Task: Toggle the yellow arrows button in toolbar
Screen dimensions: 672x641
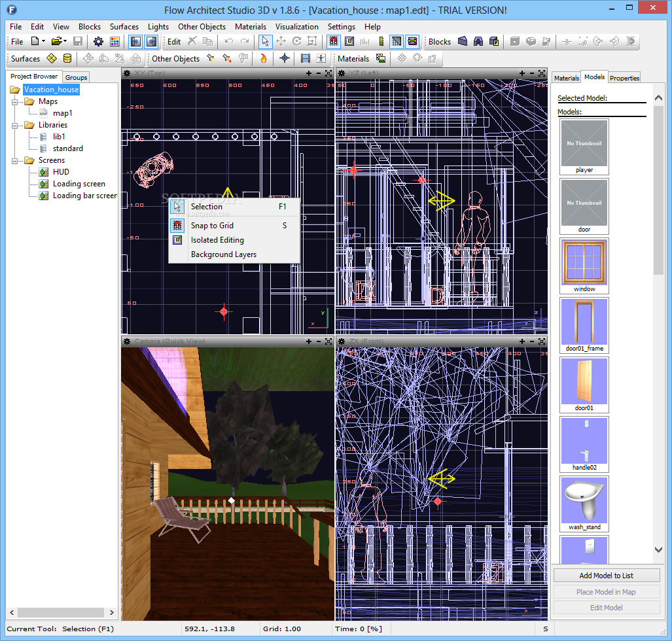Action: point(412,42)
